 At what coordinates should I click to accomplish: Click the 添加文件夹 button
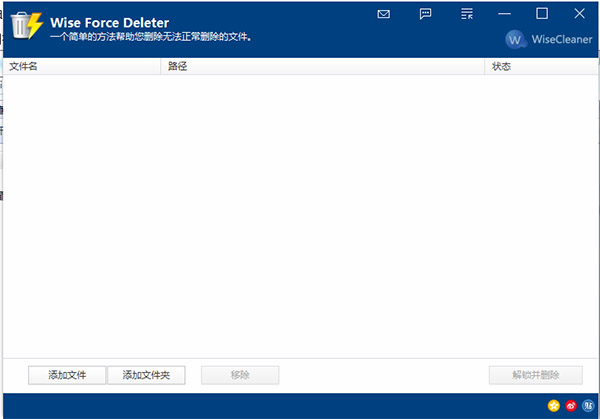point(146,375)
